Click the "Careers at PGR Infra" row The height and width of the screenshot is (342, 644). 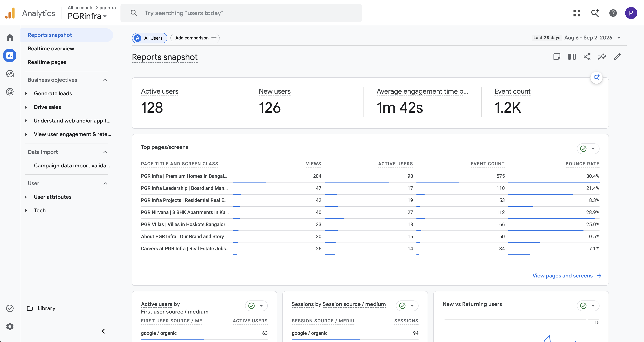point(370,249)
